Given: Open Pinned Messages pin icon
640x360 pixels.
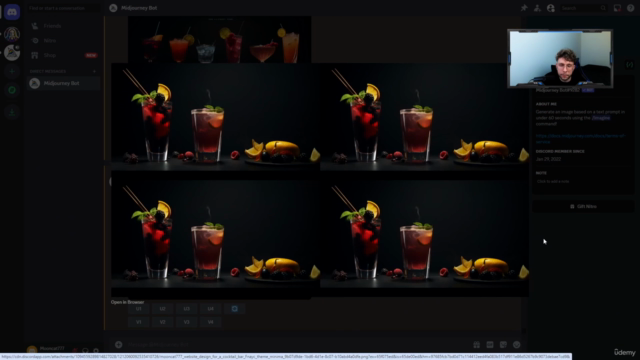Looking at the screenshot, I should click(524, 8).
